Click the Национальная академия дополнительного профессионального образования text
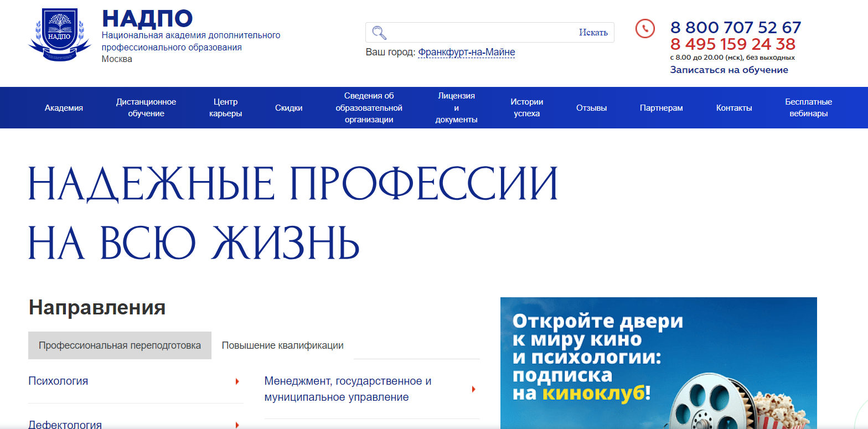Image resolution: width=868 pixels, height=429 pixels. click(191, 42)
